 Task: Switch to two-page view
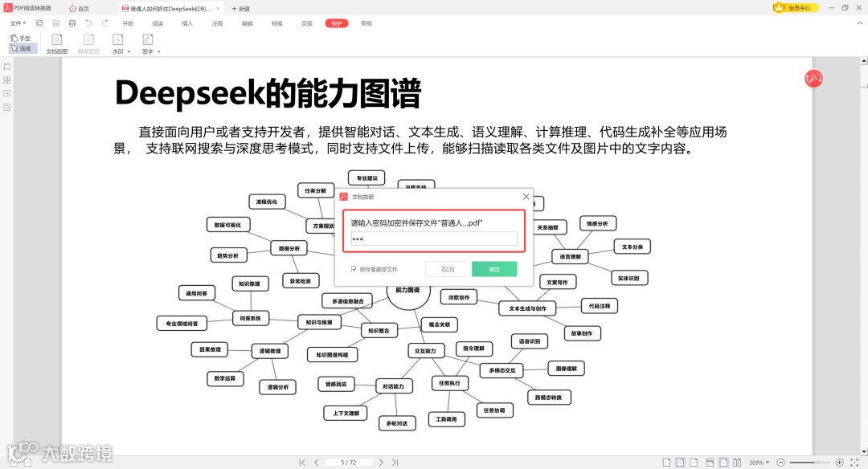[737, 463]
